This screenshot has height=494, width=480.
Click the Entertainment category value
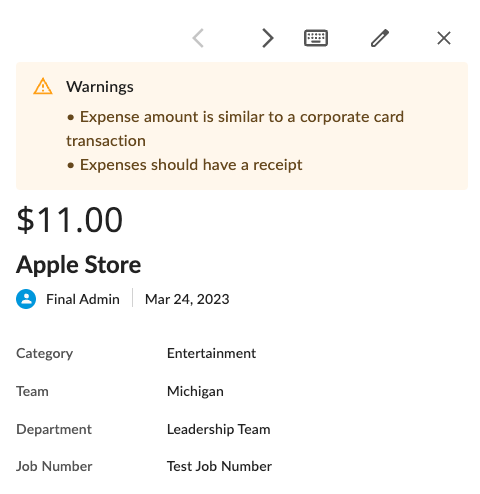[x=211, y=353]
